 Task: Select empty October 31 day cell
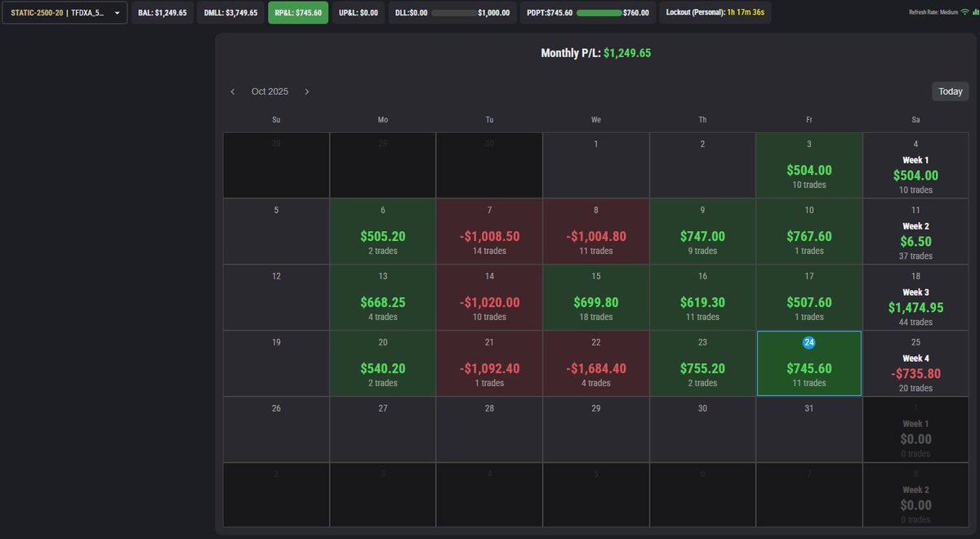tap(809, 430)
